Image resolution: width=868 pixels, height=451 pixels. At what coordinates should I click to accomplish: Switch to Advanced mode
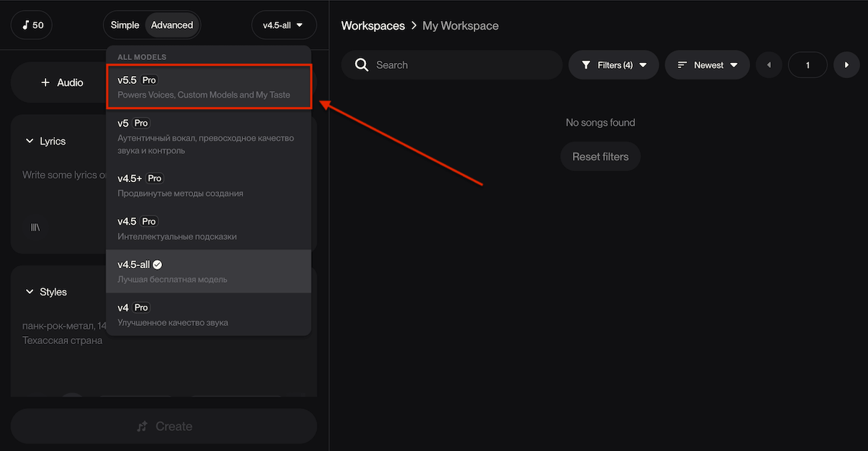(x=172, y=25)
